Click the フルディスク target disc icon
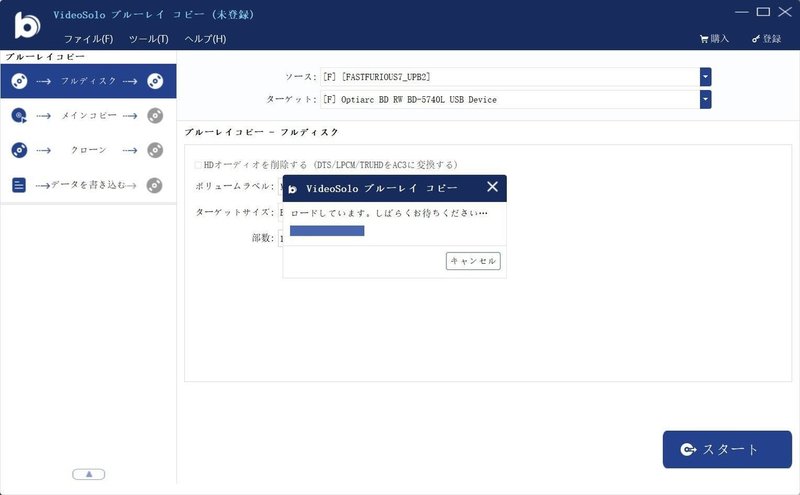 tap(155, 81)
